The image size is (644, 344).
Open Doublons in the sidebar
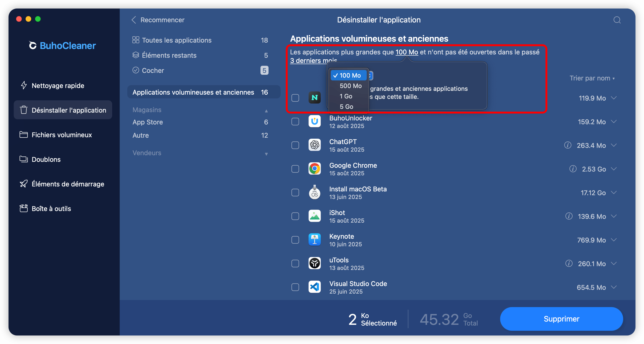[x=62, y=159]
